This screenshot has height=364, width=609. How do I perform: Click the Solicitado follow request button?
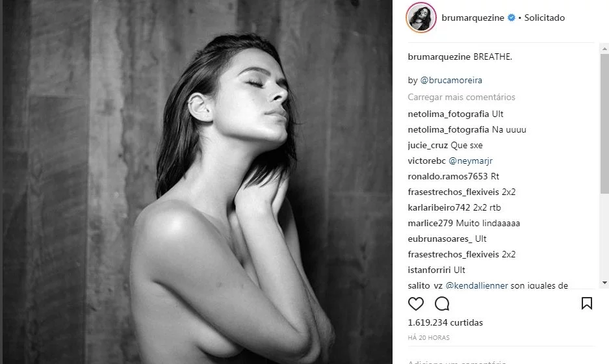(544, 18)
